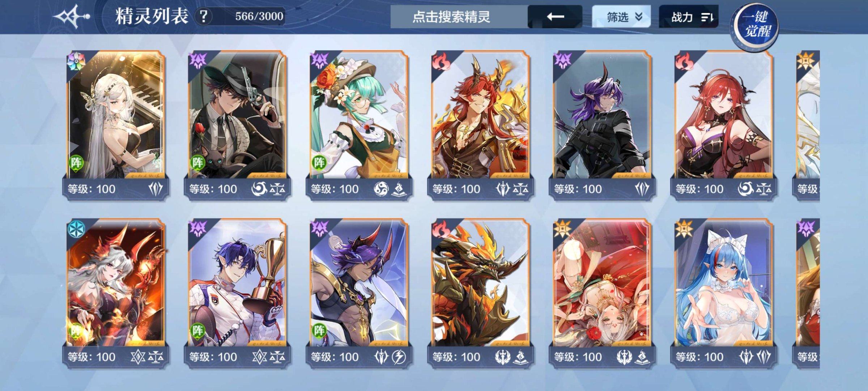
Task: Open the 筛选 filter dropdown
Action: 621,17
